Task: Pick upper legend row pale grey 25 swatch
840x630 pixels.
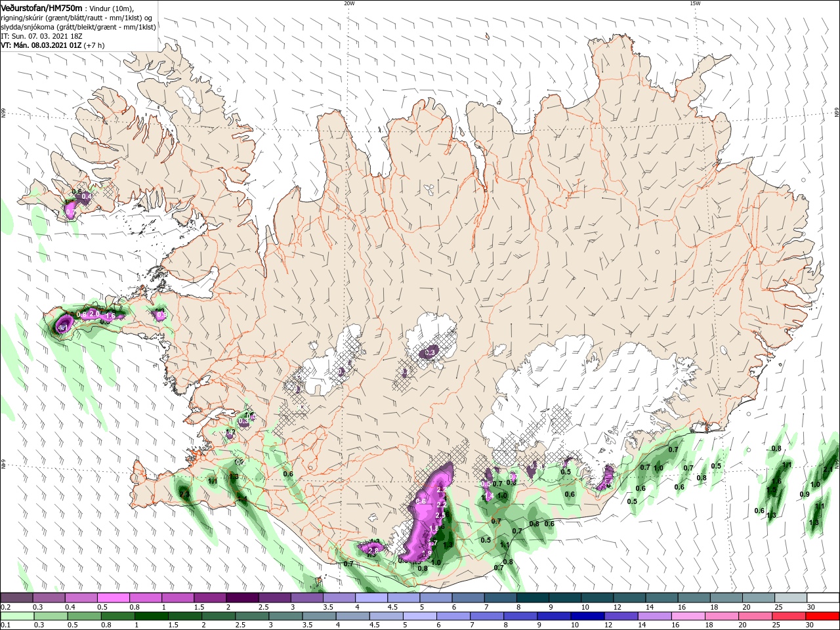Action: point(791,598)
